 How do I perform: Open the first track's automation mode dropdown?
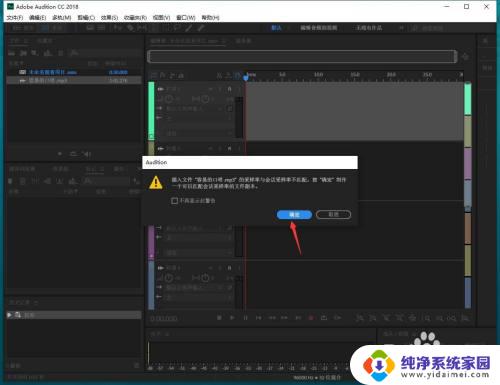199,133
